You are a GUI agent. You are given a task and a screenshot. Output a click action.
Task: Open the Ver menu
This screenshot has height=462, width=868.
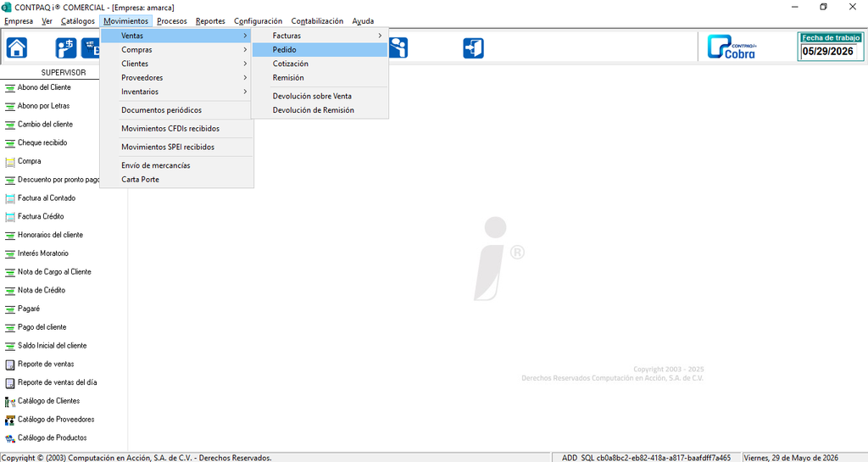coord(47,21)
